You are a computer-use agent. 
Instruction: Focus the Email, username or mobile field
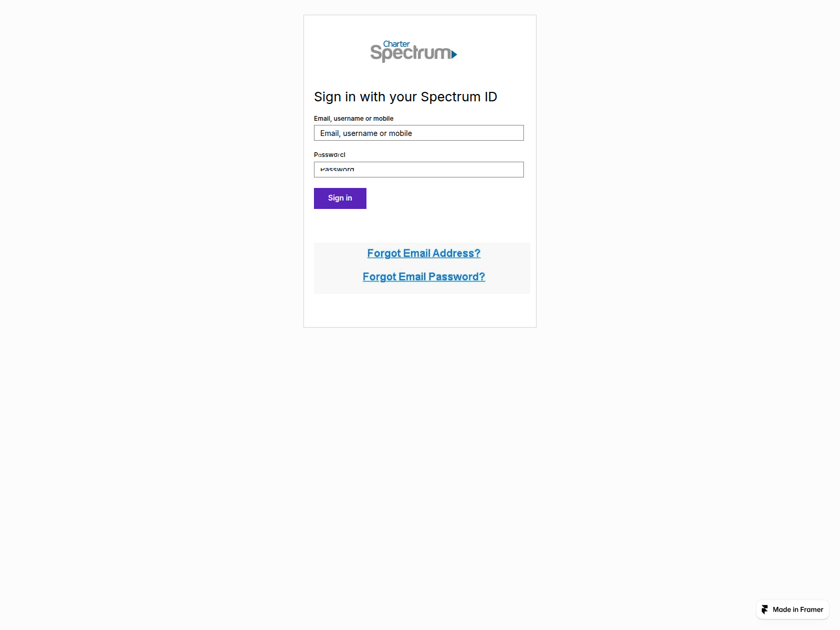click(x=419, y=133)
